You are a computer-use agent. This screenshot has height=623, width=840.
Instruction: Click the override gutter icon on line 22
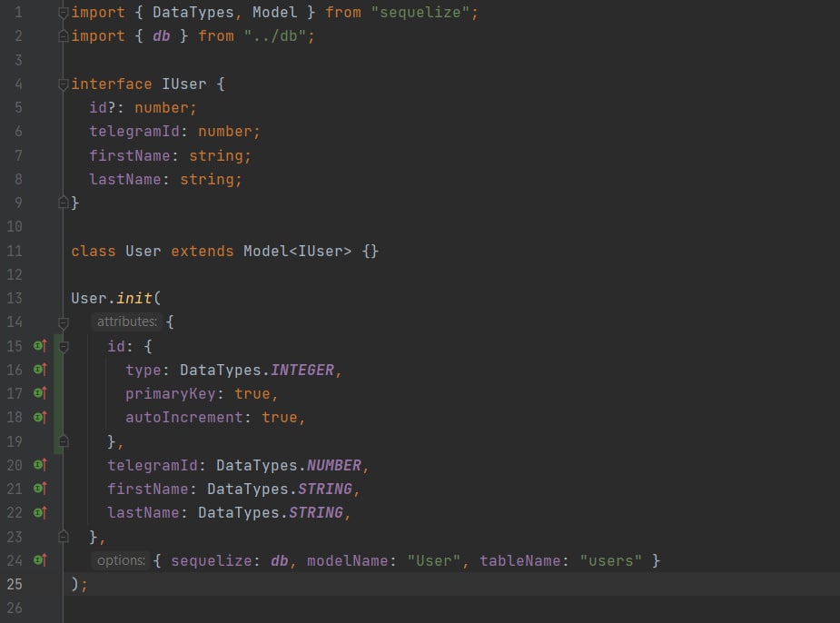tap(40, 512)
